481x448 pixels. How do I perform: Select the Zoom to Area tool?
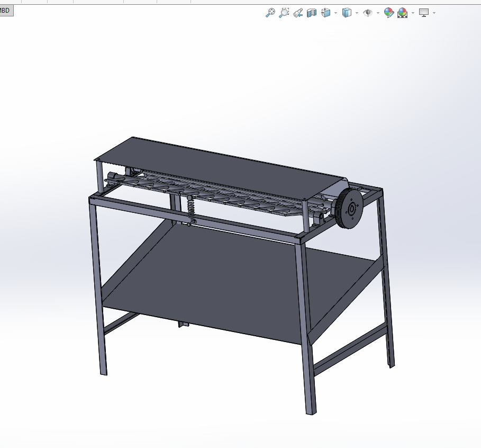click(x=284, y=13)
